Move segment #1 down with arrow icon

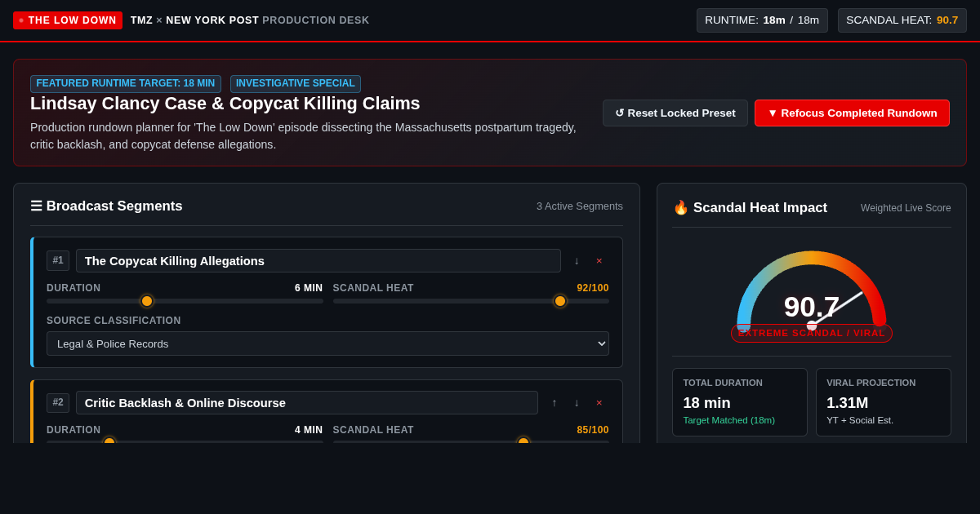tap(577, 260)
